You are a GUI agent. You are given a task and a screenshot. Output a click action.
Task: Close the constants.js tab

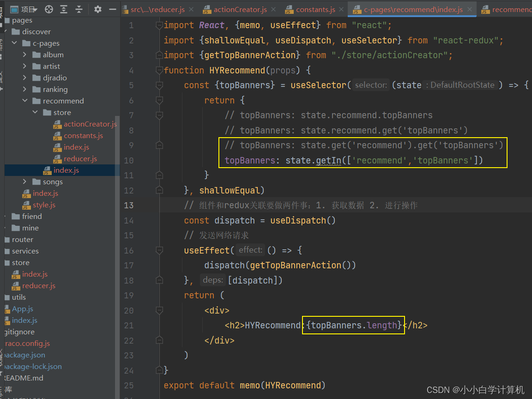pyautogui.click(x=341, y=10)
